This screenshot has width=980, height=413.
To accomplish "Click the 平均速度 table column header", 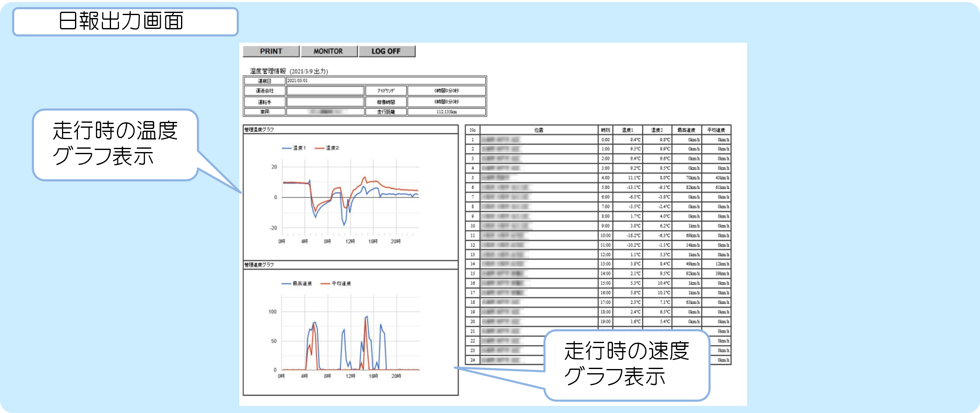I will coord(716,130).
